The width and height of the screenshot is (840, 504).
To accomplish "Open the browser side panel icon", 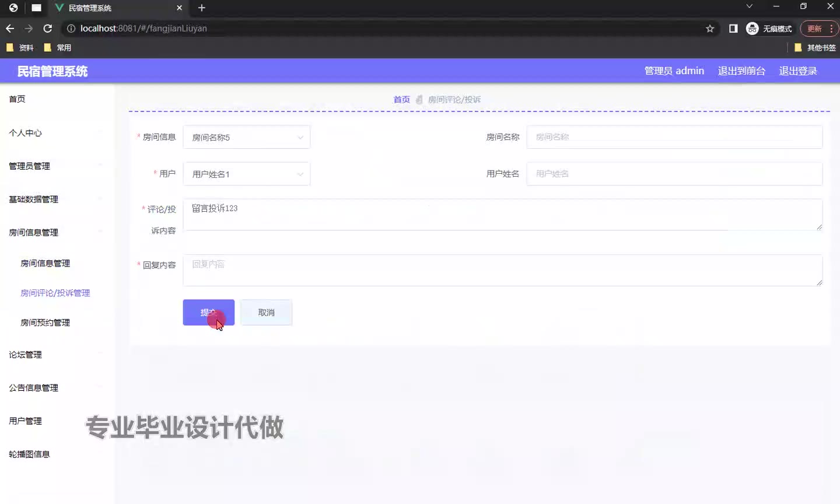I will (733, 29).
